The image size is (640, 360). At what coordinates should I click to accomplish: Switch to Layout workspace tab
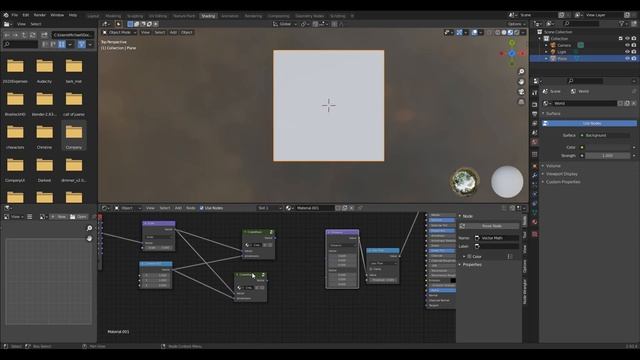click(93, 16)
